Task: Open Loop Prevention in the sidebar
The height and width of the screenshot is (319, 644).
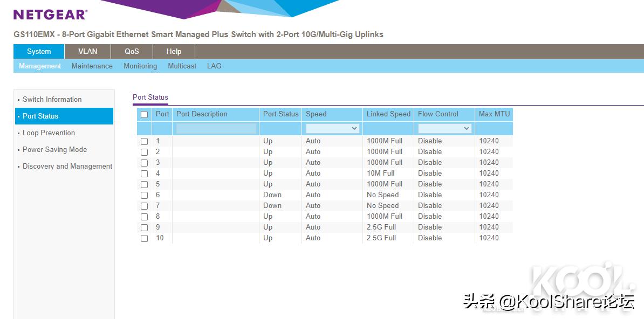Action: pos(64,133)
